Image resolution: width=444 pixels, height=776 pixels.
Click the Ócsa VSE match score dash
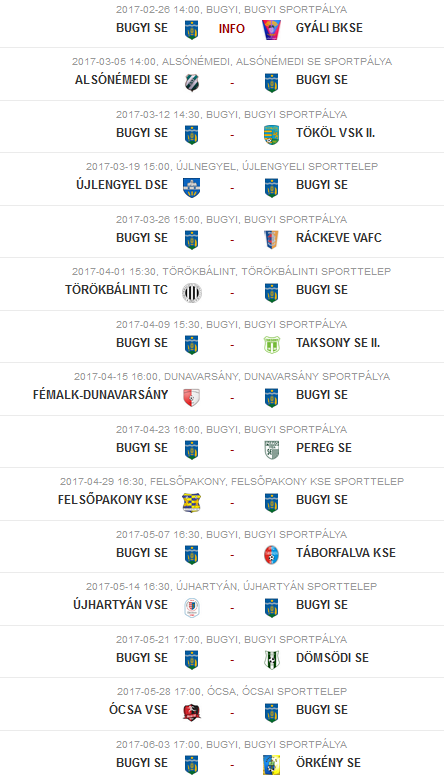click(x=232, y=713)
